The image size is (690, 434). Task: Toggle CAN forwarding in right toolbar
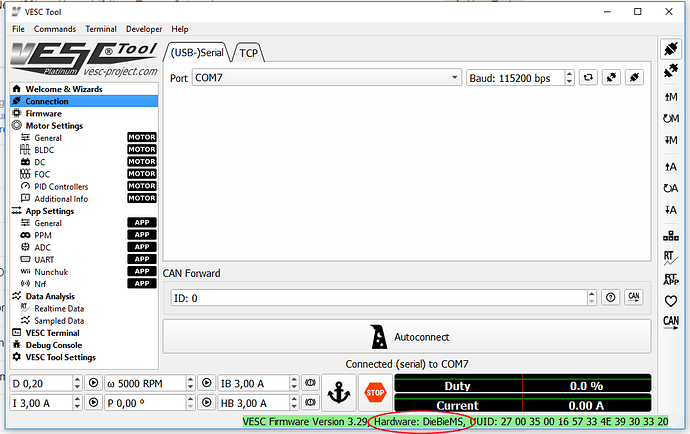(x=671, y=321)
